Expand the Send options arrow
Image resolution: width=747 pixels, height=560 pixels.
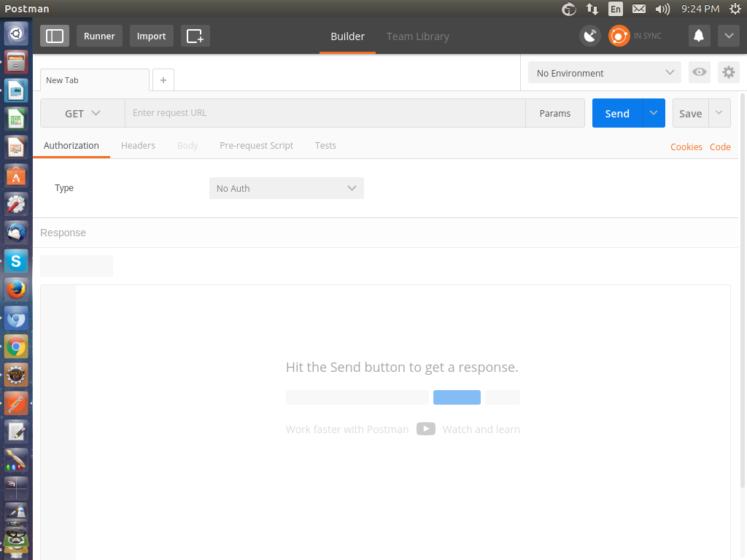pyautogui.click(x=654, y=113)
